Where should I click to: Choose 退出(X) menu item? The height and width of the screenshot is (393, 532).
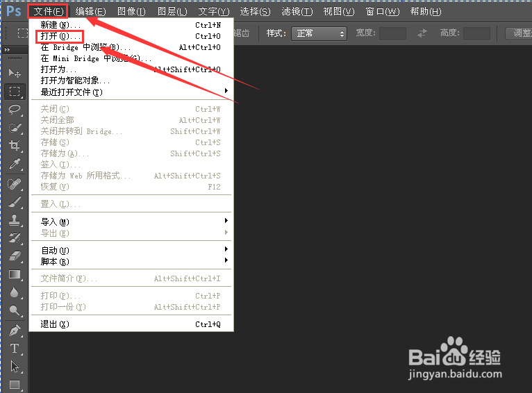(131, 324)
